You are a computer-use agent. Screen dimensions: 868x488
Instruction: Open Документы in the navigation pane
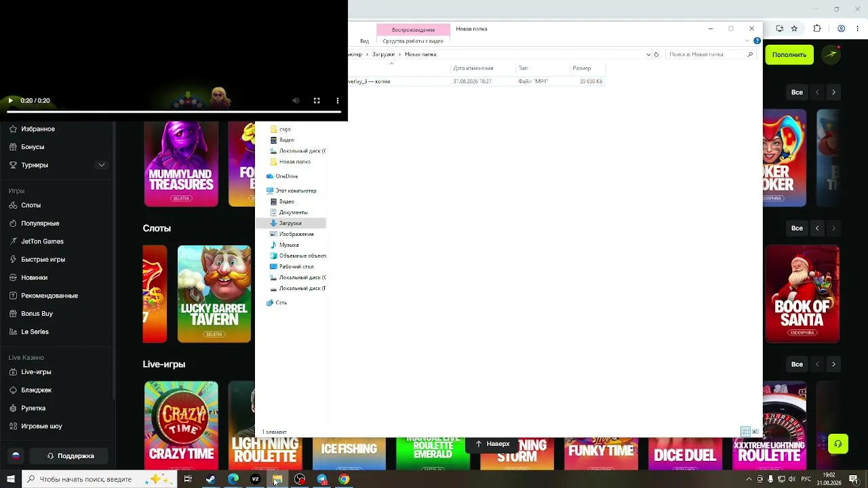coord(293,213)
